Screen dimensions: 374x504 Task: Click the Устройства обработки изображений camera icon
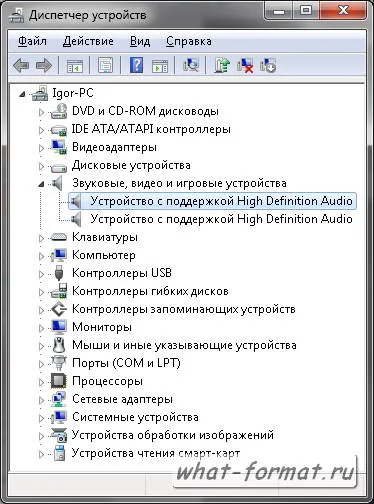tap(59, 435)
